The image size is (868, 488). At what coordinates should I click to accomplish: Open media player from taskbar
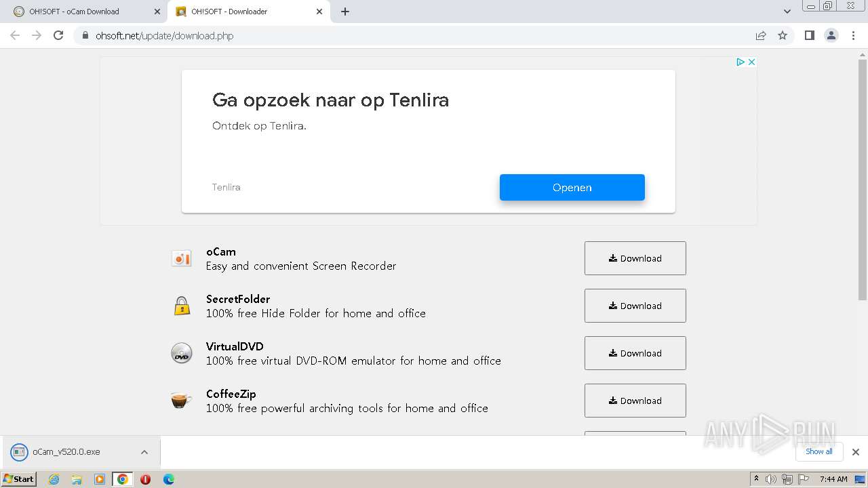[100, 479]
